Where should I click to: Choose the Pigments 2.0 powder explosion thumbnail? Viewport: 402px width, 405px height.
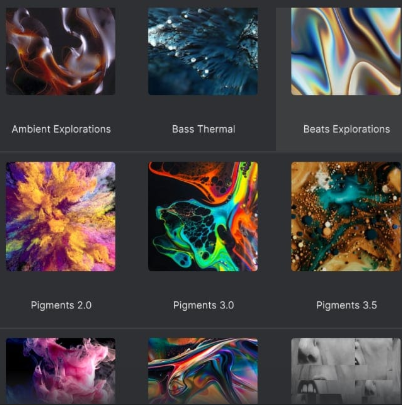61,216
